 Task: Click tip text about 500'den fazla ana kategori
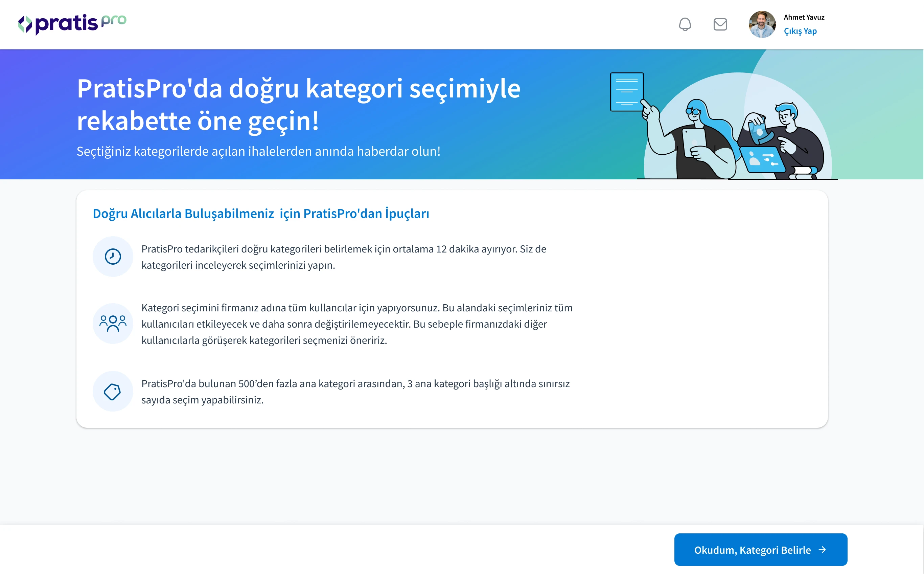(355, 391)
